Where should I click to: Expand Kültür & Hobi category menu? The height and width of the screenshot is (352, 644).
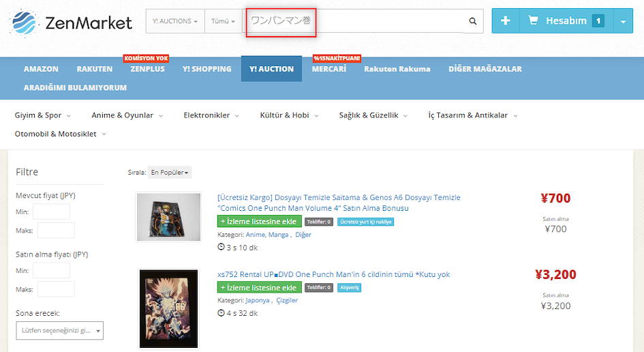(x=289, y=115)
